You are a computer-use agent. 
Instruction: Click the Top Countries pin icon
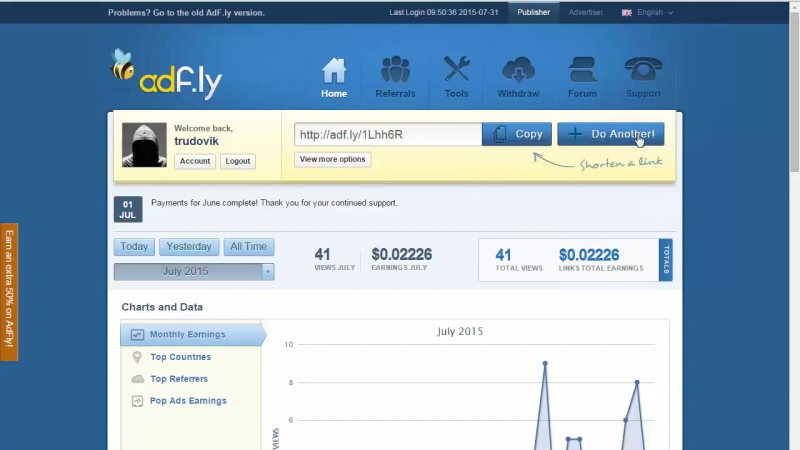(137, 357)
